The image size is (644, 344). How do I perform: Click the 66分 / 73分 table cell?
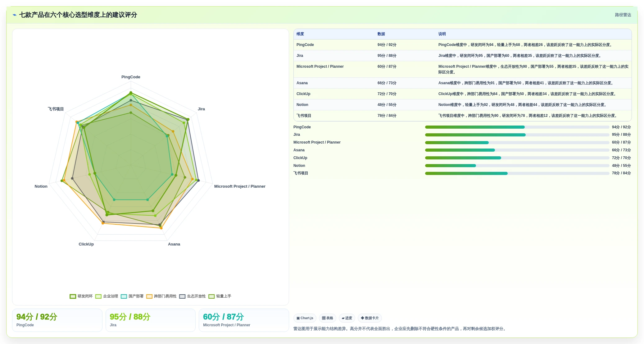(387, 83)
